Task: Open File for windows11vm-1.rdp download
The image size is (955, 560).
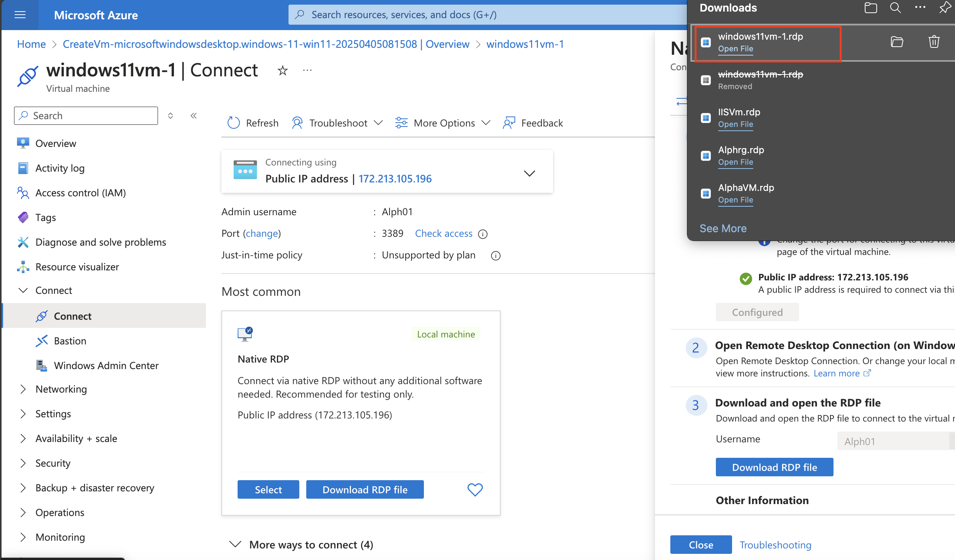Action: tap(735, 49)
